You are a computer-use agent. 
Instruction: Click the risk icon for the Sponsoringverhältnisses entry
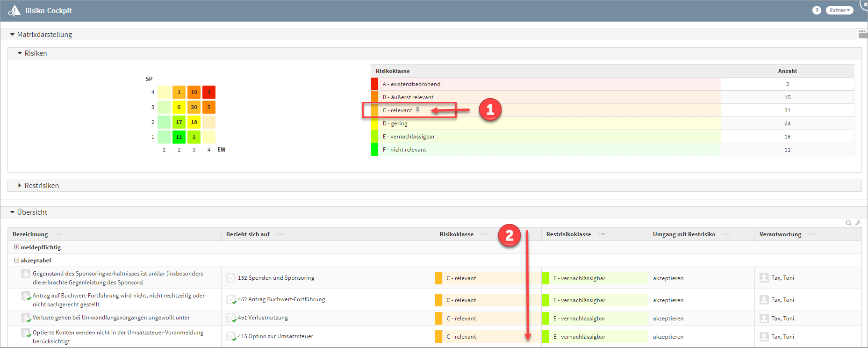coord(26,274)
